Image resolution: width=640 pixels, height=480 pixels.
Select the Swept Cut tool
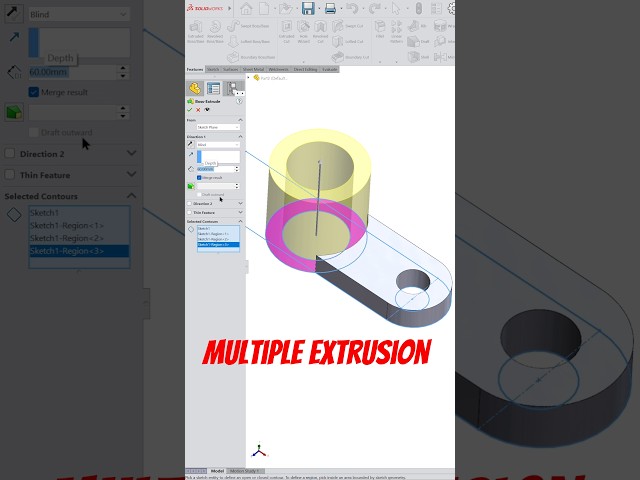click(x=348, y=26)
